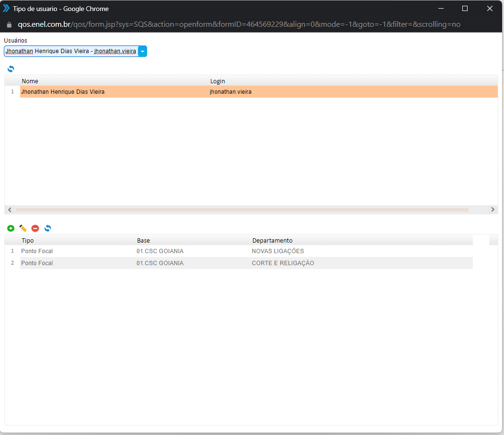This screenshot has width=504, height=435.
Task: Open the Usuários dropdown arrow
Action: pyautogui.click(x=142, y=51)
